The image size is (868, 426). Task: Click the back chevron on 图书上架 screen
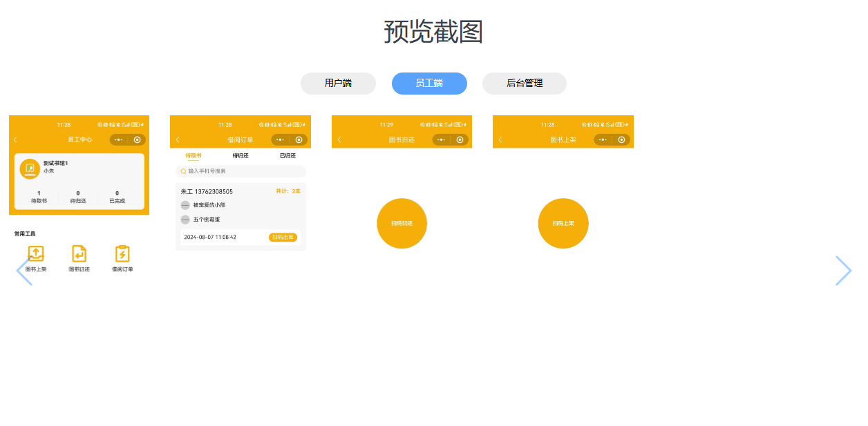point(500,139)
